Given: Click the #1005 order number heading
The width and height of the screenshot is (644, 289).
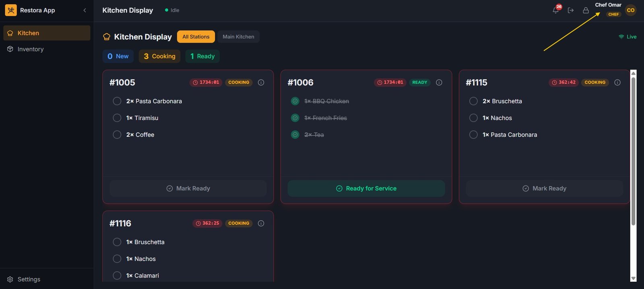Looking at the screenshot, I should (x=122, y=82).
